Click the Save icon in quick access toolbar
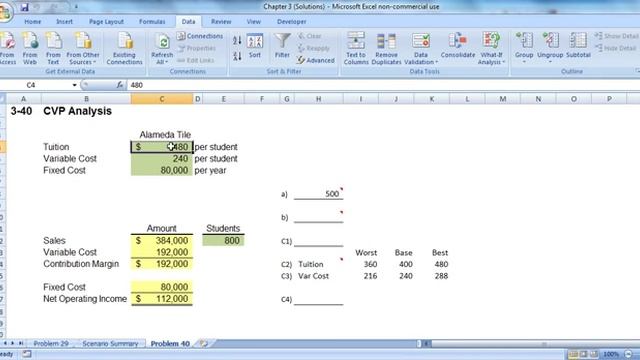Image resolution: width=640 pixels, height=360 pixels. (x=24, y=7)
